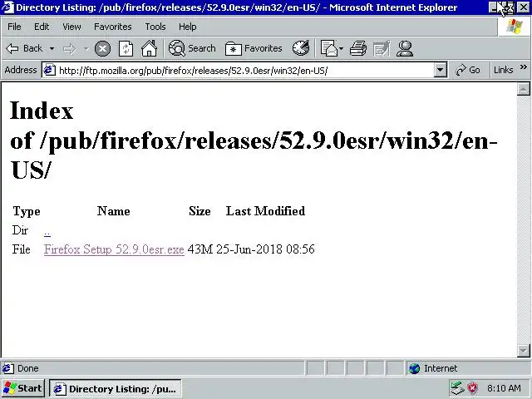Image resolution: width=532 pixels, height=399 pixels.
Task: Expand the Links toolbar chevron
Action: click(523, 66)
